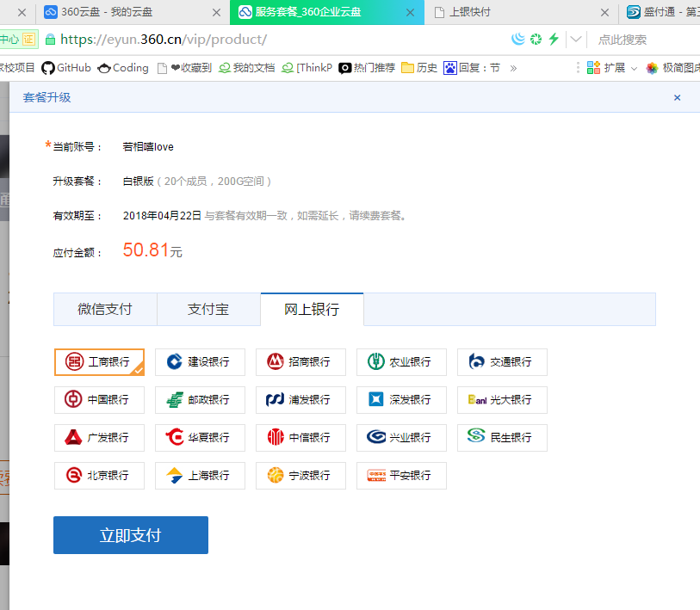Choose 光大银行 as payment bank
The height and width of the screenshot is (610, 700).
[502, 400]
